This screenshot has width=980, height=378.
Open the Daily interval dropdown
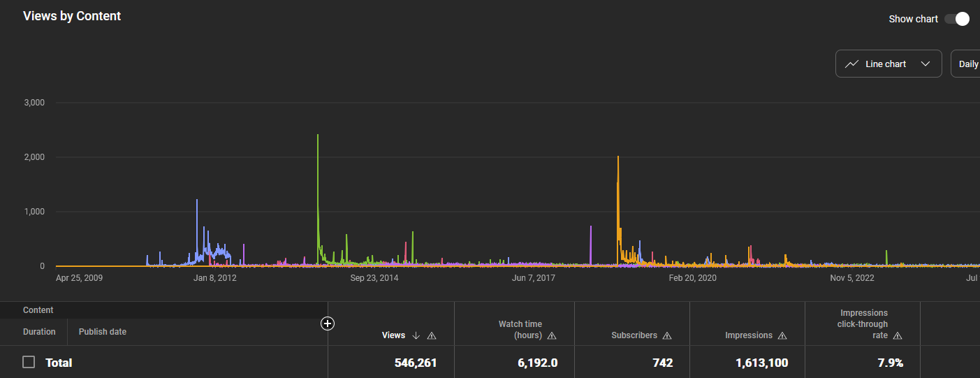[x=966, y=64]
